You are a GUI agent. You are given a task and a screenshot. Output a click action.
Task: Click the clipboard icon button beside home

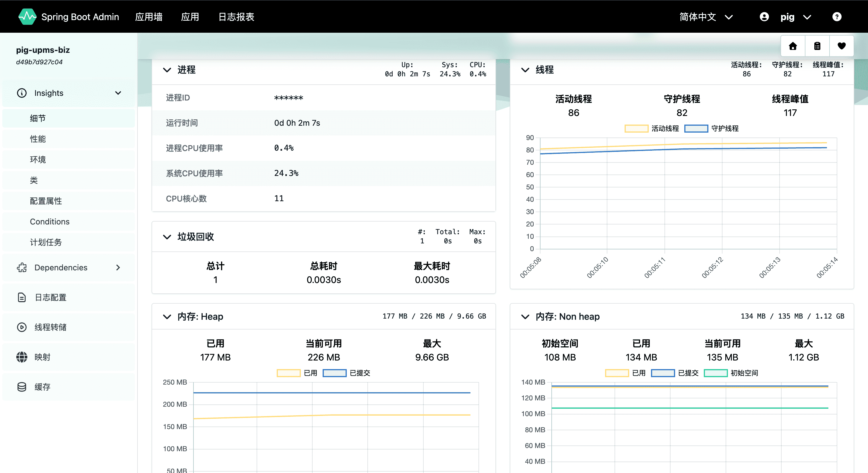[817, 46]
